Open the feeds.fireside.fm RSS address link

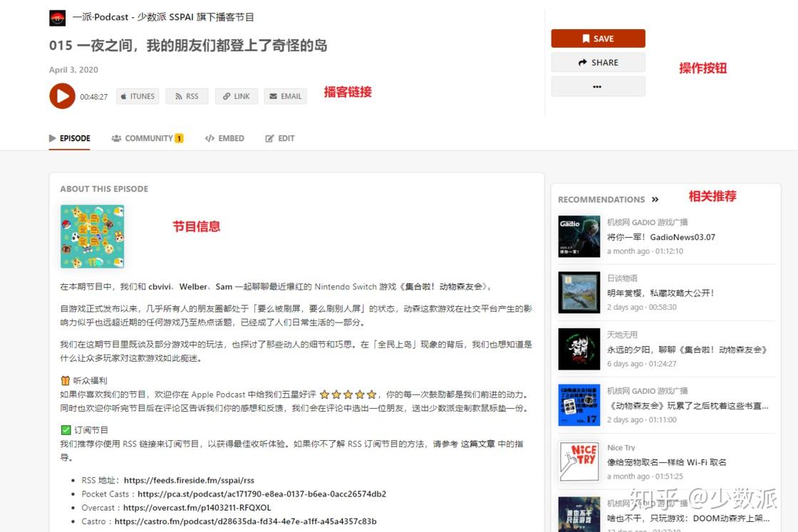(189, 480)
